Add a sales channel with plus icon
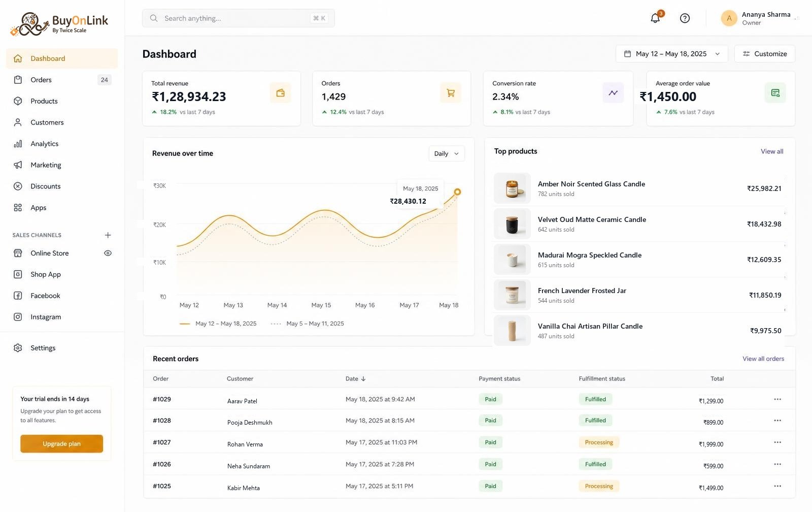The image size is (812, 512). tap(108, 235)
